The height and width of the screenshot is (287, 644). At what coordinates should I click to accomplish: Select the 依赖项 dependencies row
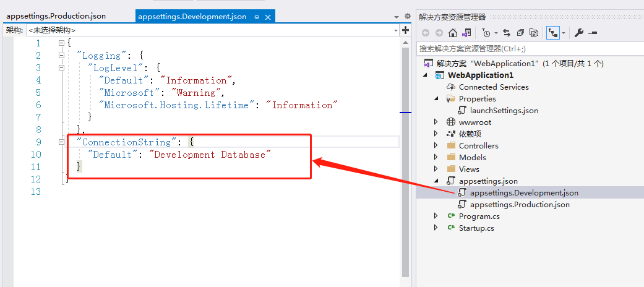coord(530,134)
